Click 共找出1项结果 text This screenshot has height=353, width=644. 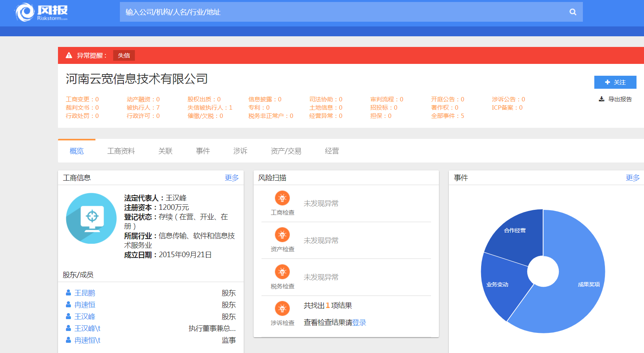pos(328,306)
